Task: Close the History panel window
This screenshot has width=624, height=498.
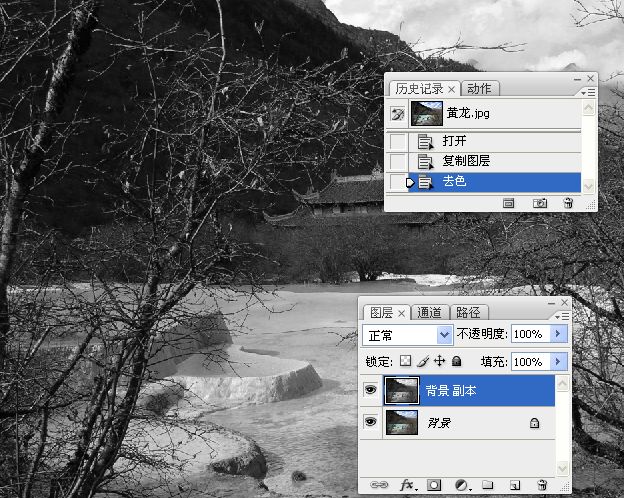Action: pos(591,78)
